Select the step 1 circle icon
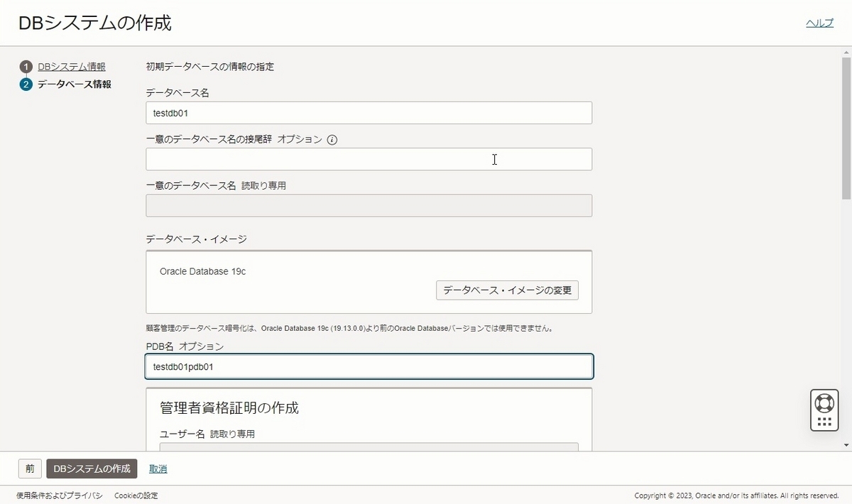This screenshot has height=504, width=852. click(26, 66)
